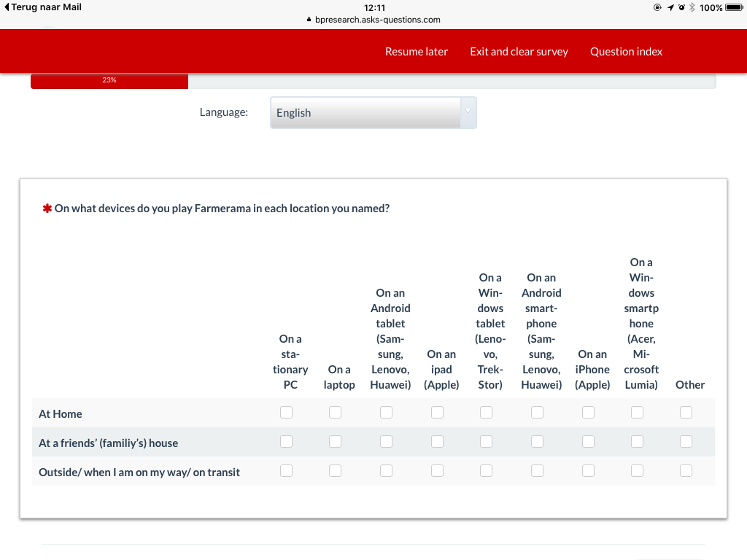Check friends' house on an Android smartphone
The image size is (747, 560).
(538, 442)
